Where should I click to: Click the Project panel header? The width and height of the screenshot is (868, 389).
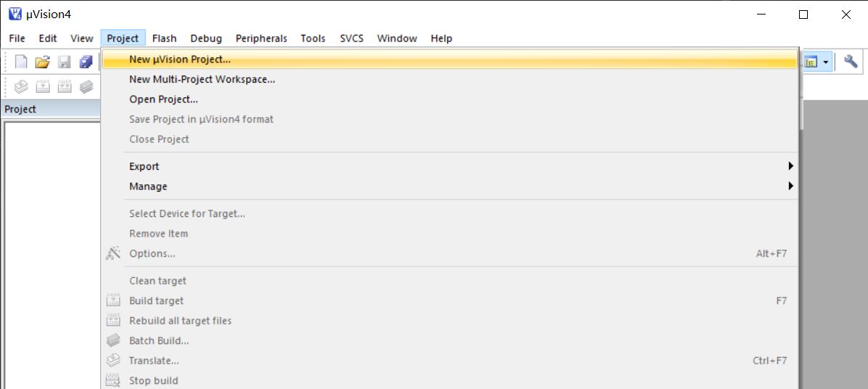point(51,109)
